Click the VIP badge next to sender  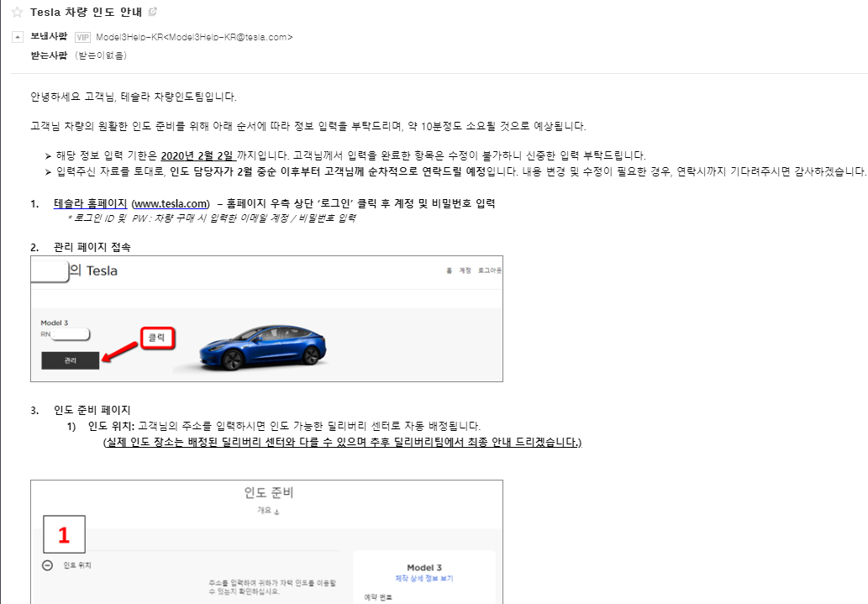tap(82, 37)
